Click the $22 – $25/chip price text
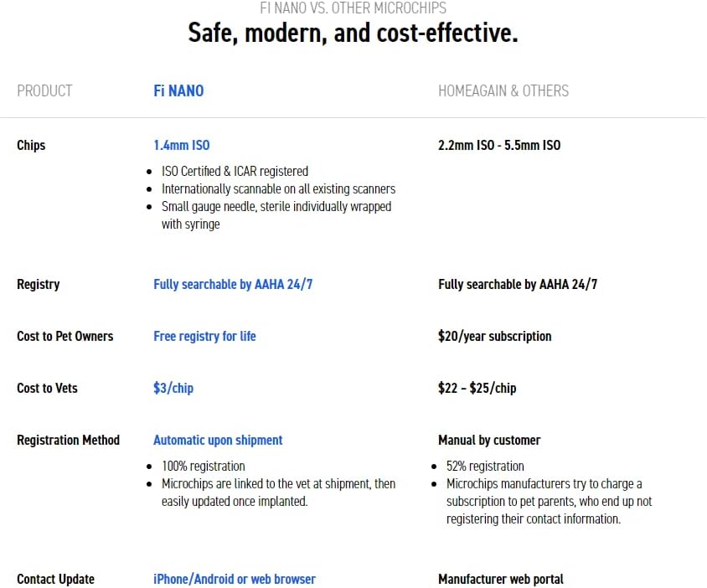707x588 pixels. tap(477, 388)
